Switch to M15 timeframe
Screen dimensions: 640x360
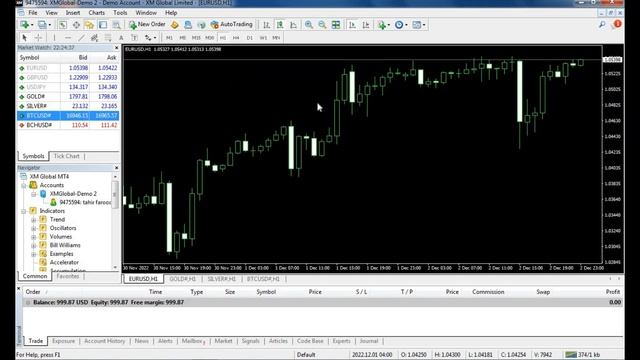(196, 38)
